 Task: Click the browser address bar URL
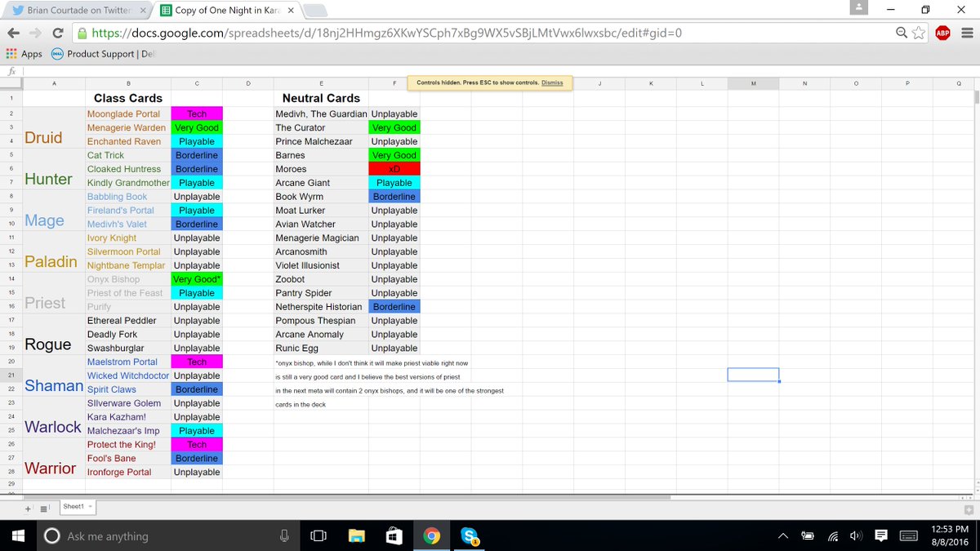point(386,33)
